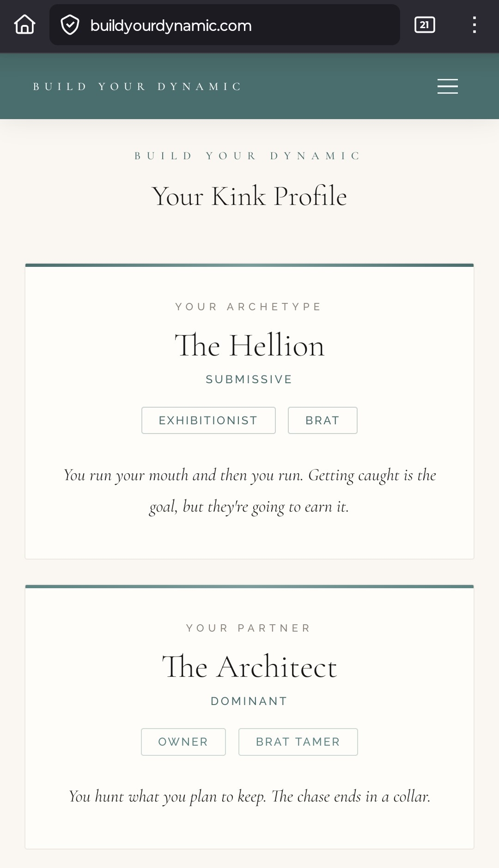The width and height of the screenshot is (499, 868).
Task: Open the site hamburger menu
Action: click(447, 86)
